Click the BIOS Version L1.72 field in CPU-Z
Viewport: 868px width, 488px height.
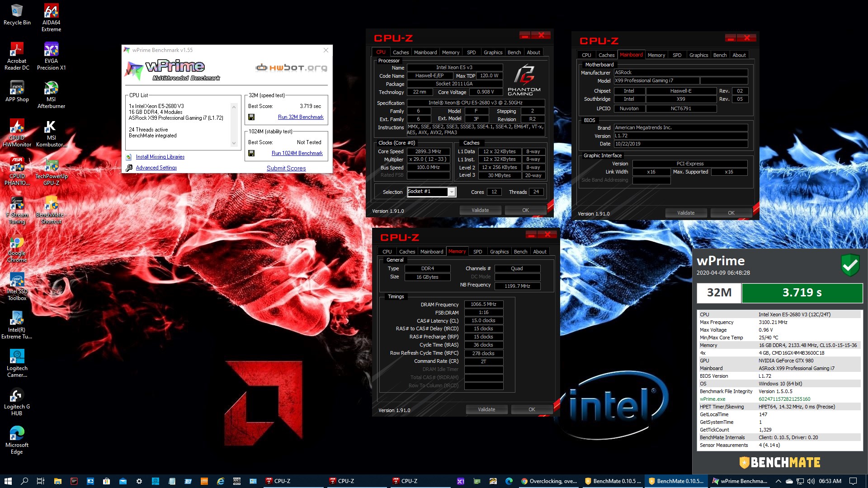coord(680,136)
